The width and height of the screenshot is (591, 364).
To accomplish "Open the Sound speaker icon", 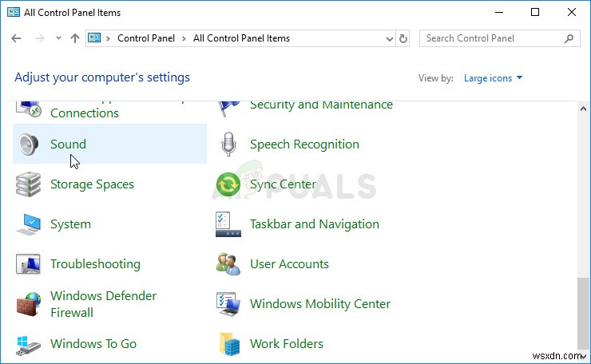I will click(x=29, y=144).
